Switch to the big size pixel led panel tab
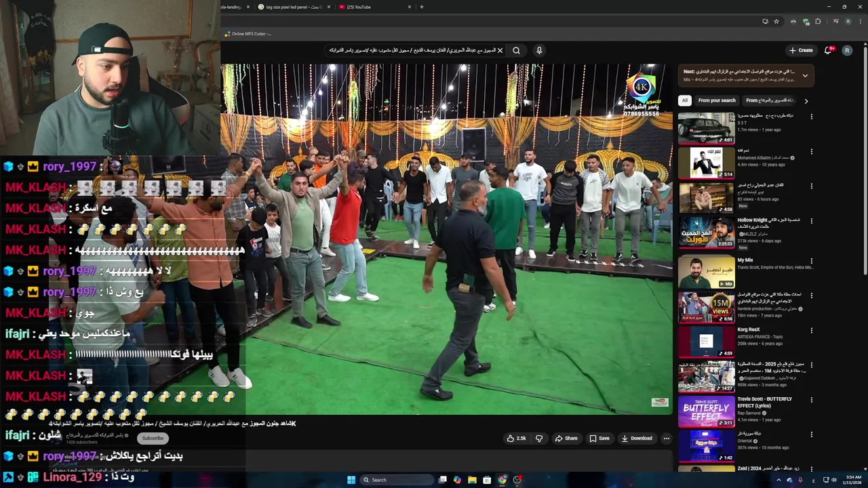 (294, 7)
